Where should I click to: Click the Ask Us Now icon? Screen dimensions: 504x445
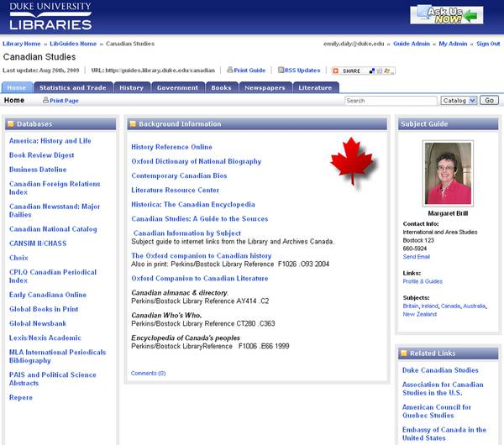tap(446, 15)
